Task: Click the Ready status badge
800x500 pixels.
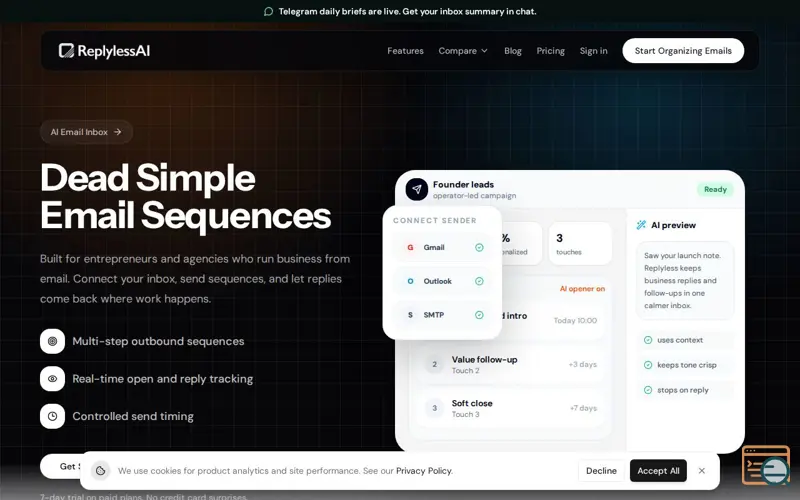Action: (715, 189)
